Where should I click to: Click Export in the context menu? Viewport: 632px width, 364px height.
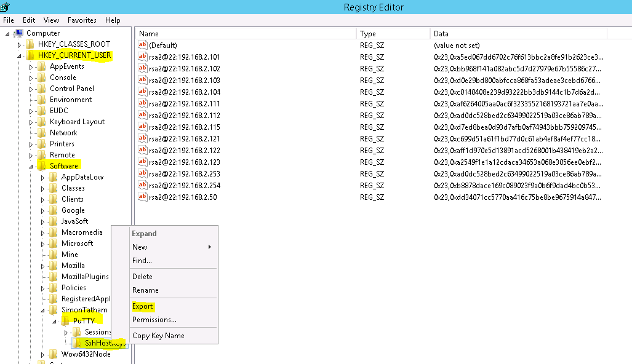[143, 306]
